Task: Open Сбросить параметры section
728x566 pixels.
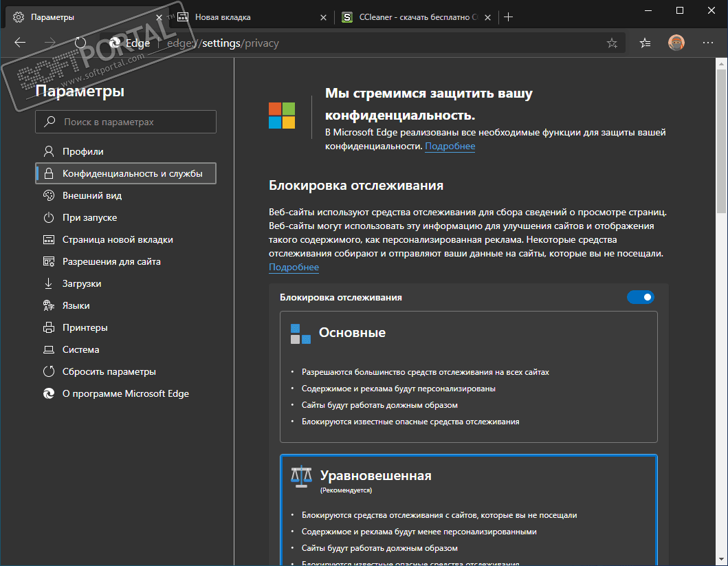Action: [109, 371]
